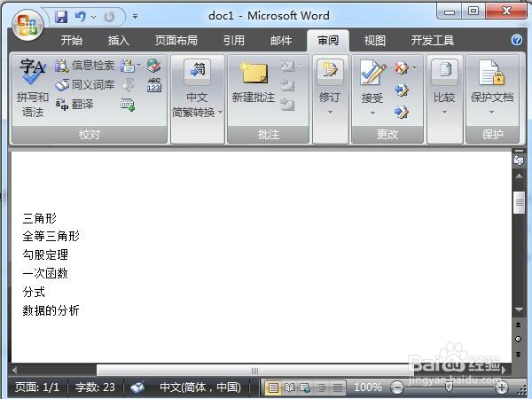This screenshot has width=532, height=399.
Task: Click the update IME dictionary keyboard icon
Action: tap(128, 104)
